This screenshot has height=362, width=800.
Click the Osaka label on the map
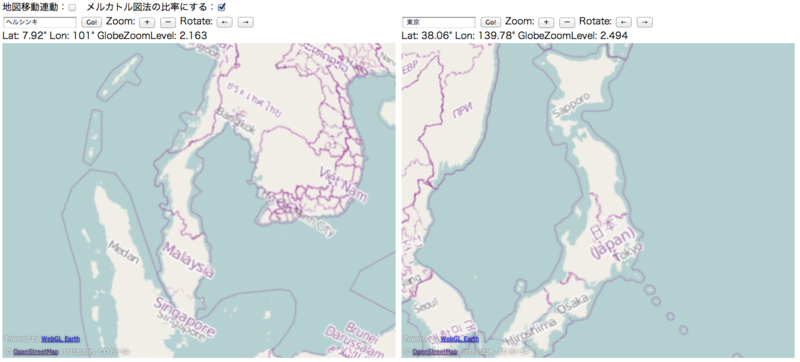coord(572,304)
